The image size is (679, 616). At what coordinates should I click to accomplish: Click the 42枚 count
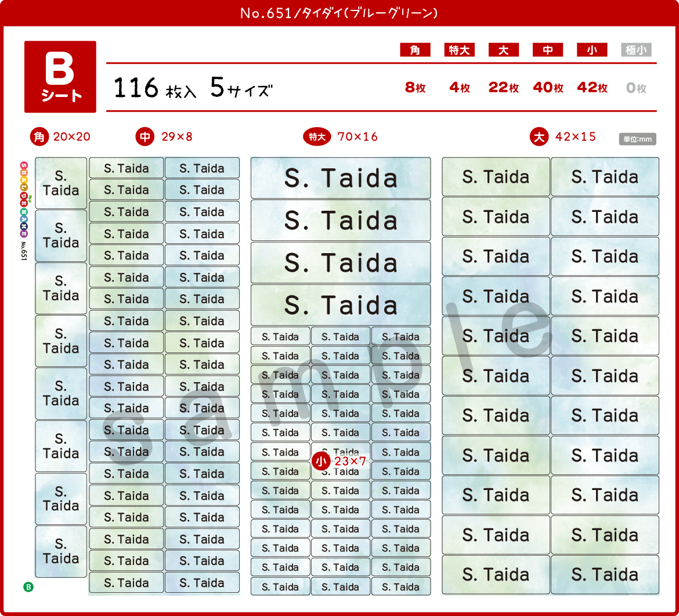(x=593, y=88)
